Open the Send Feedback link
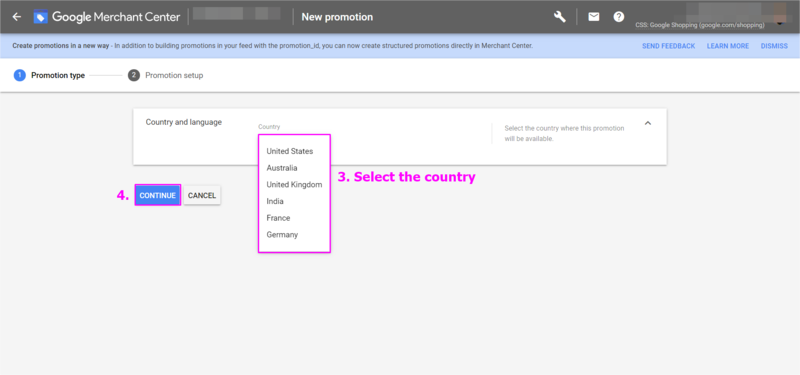800x375 pixels. pyautogui.click(x=668, y=46)
